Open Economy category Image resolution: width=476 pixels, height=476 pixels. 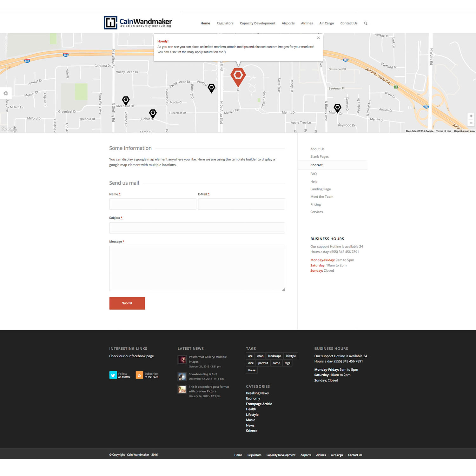pos(253,399)
